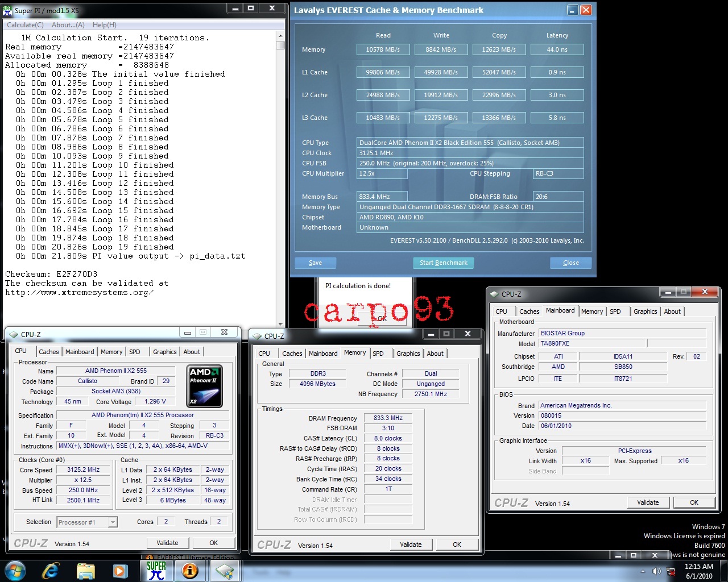Show hidden system tray icons arrow
Viewport: 728px width, 582px height.
[x=643, y=571]
